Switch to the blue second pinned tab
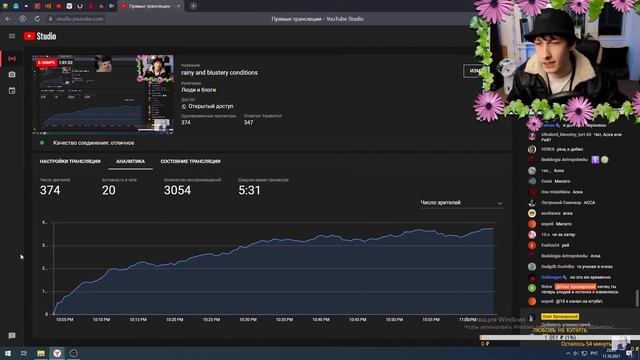This screenshot has height=360, width=640. click(16, 6)
